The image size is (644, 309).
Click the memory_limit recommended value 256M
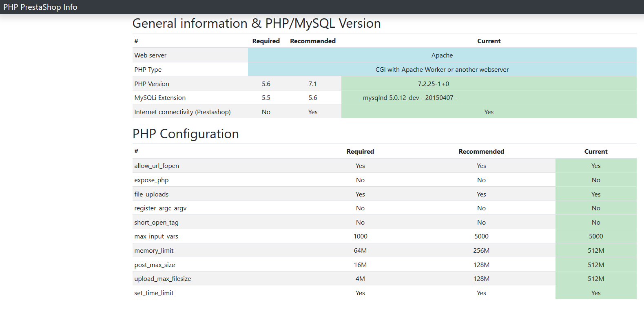[481, 251]
